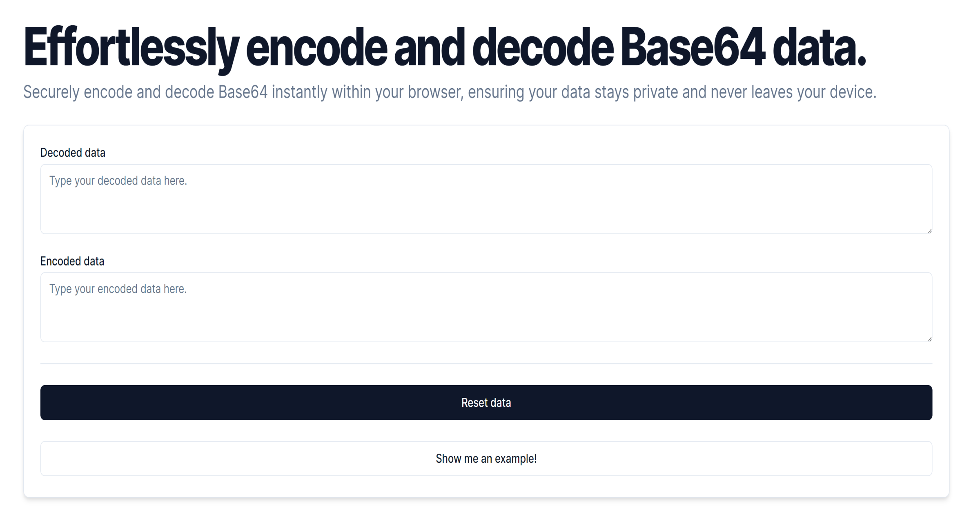980x513 pixels.
Task: Click the resize grip of decoded text area
Action: tap(930, 231)
